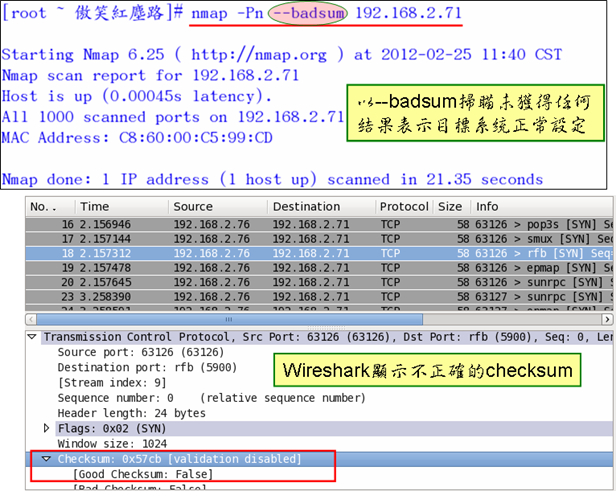The width and height of the screenshot is (616, 491).
Task: Sort packets by the Size column header
Action: point(451,207)
